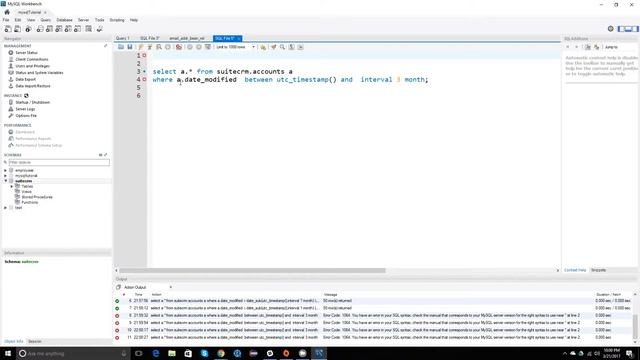The height and width of the screenshot is (360, 640).
Task: Run Explain on the current statement
Action: click(x=159, y=47)
